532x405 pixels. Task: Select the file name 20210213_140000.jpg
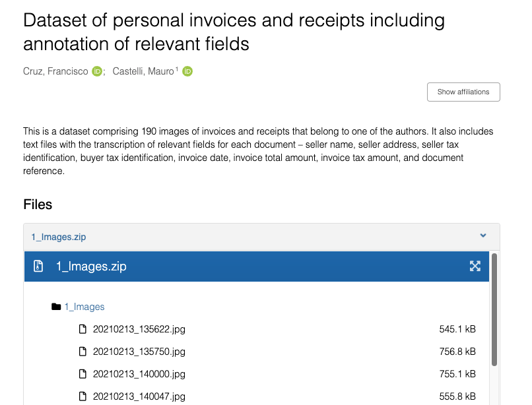(139, 374)
